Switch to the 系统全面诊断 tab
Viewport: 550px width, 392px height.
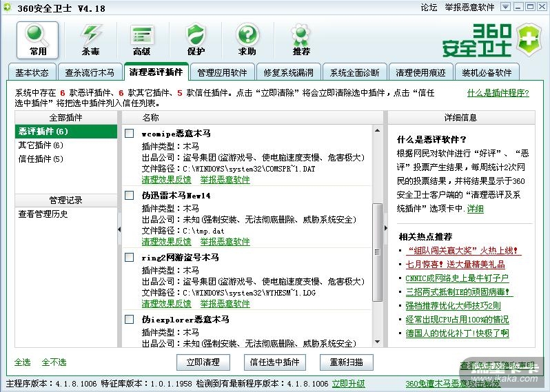tap(355, 72)
